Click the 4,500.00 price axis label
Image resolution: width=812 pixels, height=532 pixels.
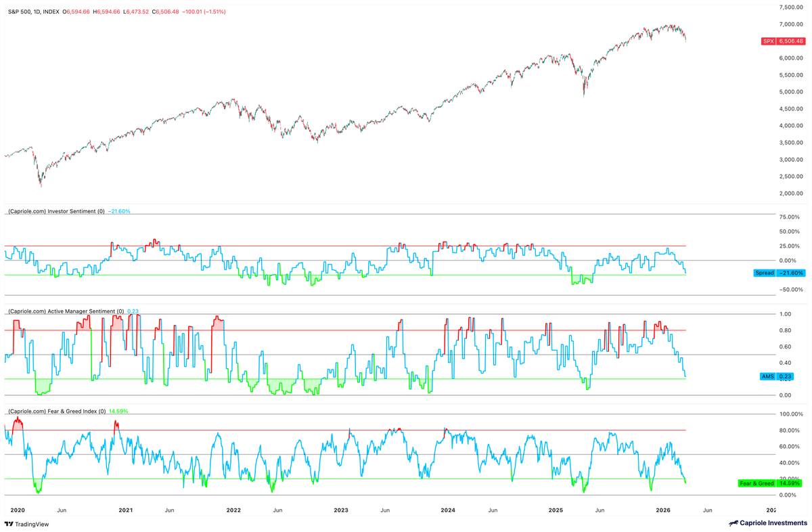click(x=791, y=109)
